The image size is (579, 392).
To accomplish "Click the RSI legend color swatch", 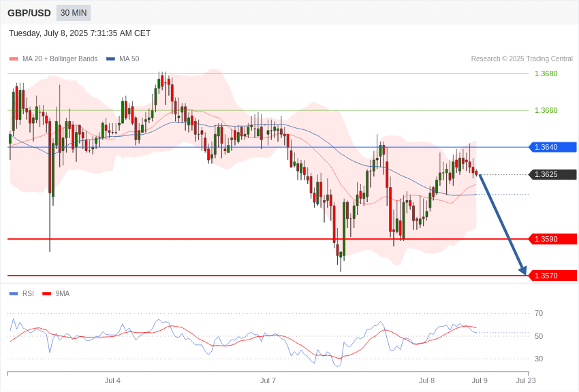I will point(14,293).
